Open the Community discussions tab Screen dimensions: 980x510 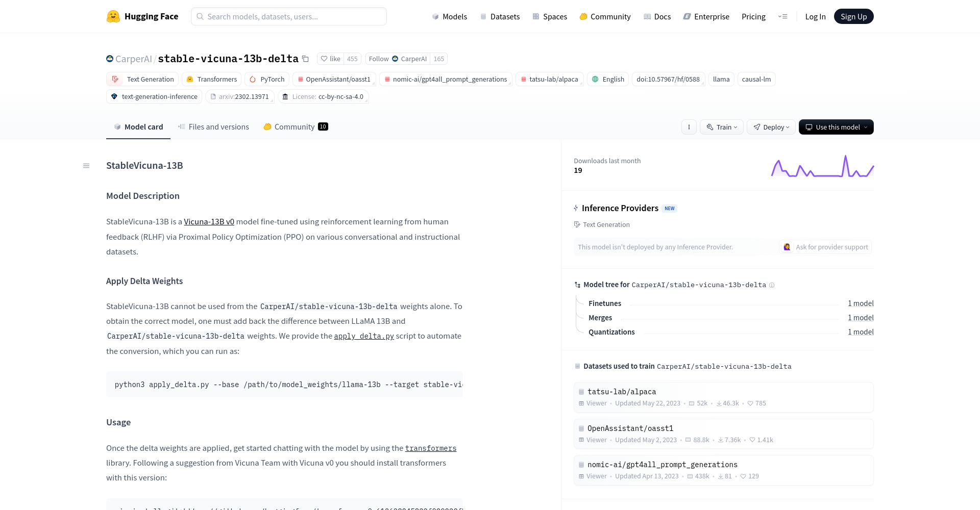point(296,127)
